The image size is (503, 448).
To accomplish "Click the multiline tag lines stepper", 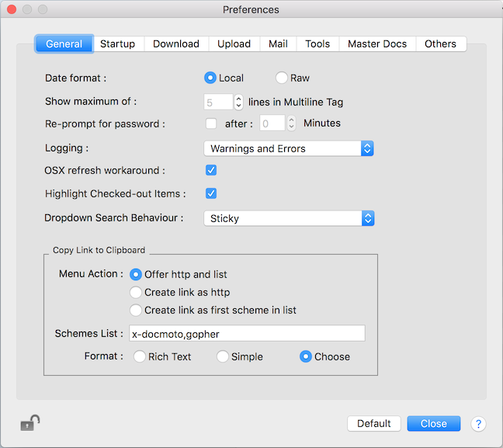I will click(x=238, y=102).
